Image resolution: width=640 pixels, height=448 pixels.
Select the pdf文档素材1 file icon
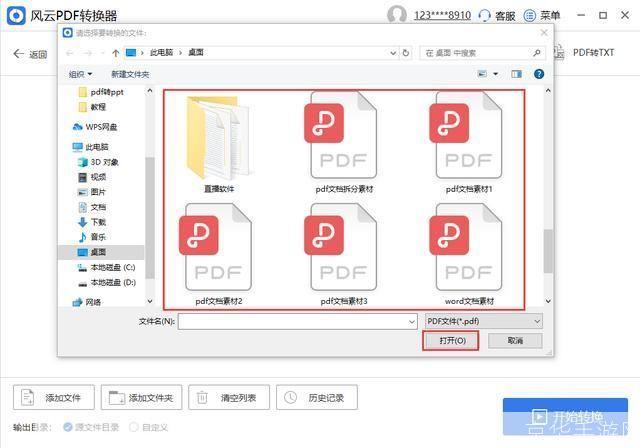[x=468, y=135]
